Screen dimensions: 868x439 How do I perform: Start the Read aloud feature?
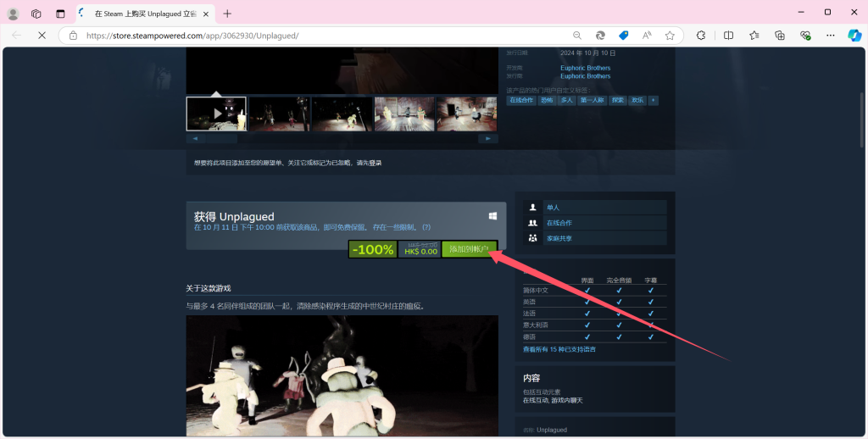(x=647, y=36)
